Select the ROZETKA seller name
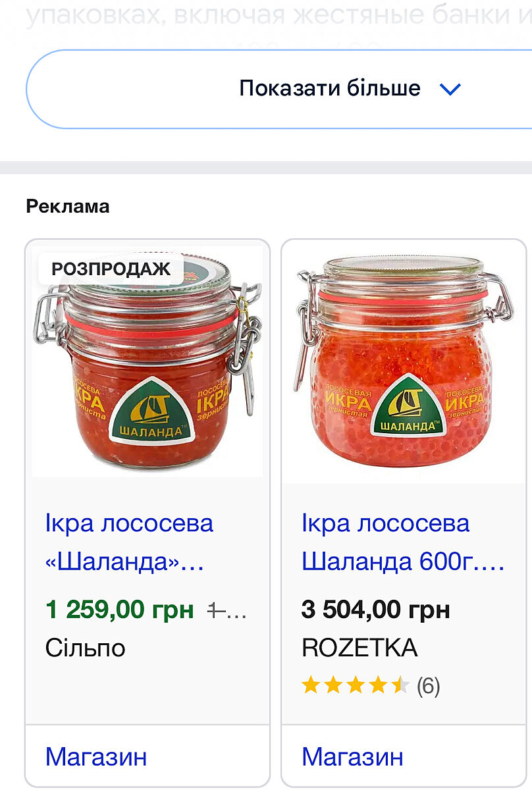The height and width of the screenshot is (790, 532). click(x=359, y=648)
